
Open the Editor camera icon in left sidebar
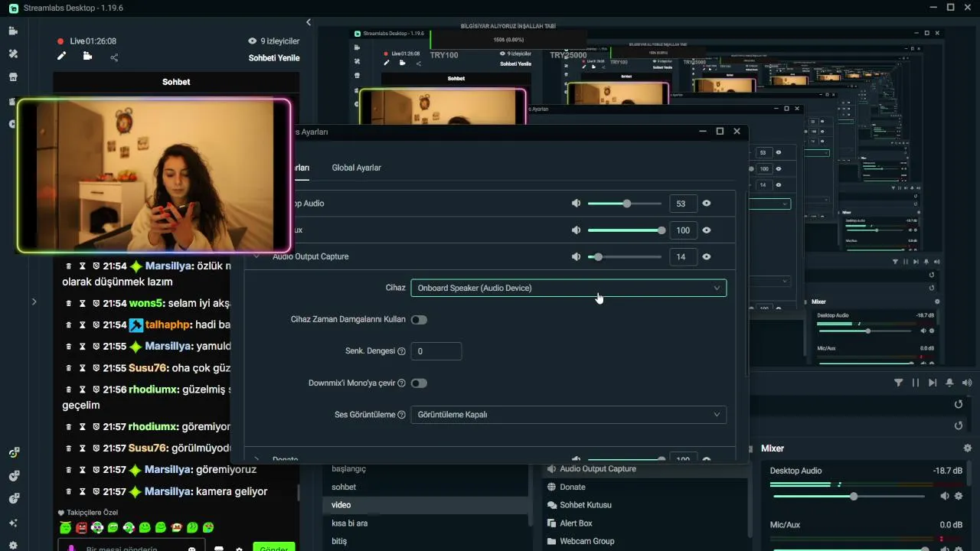click(x=13, y=31)
